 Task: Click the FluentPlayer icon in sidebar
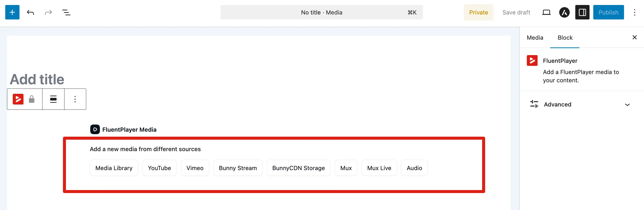(532, 60)
